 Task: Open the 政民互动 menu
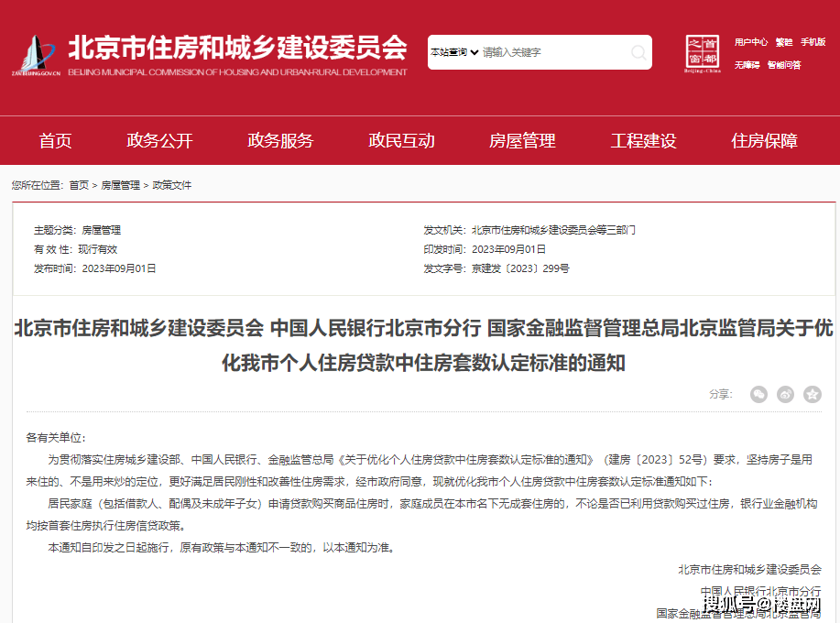click(401, 140)
